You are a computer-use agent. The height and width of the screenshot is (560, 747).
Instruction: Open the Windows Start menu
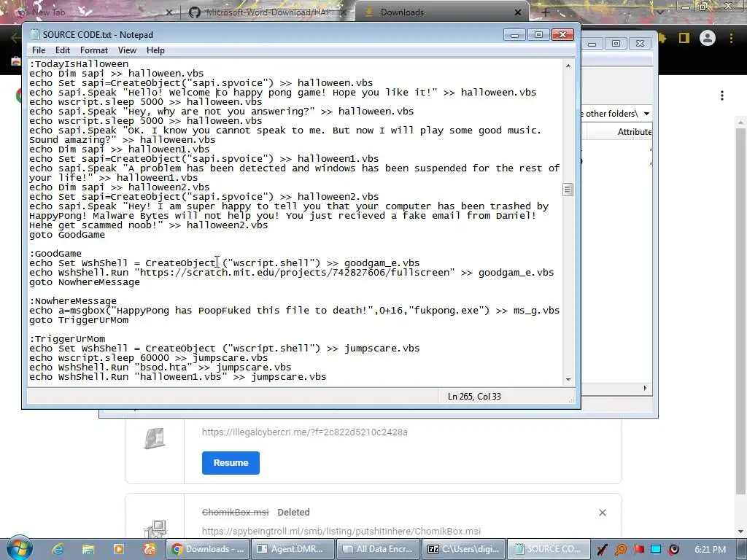click(19, 548)
